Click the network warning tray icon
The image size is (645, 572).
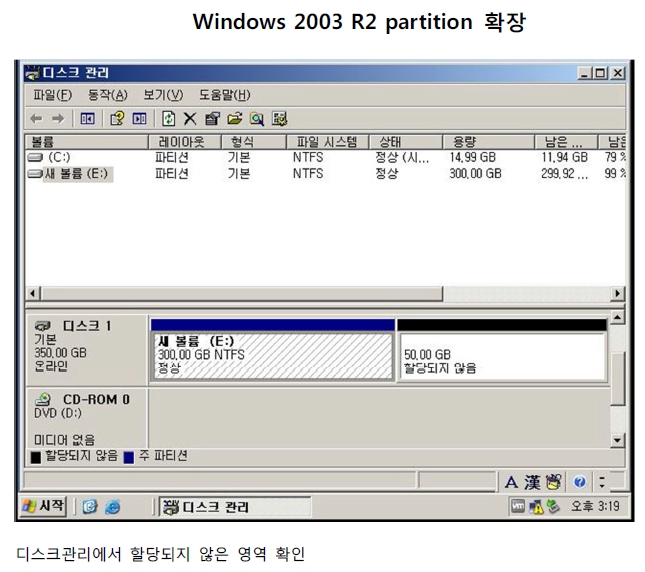click(x=536, y=507)
